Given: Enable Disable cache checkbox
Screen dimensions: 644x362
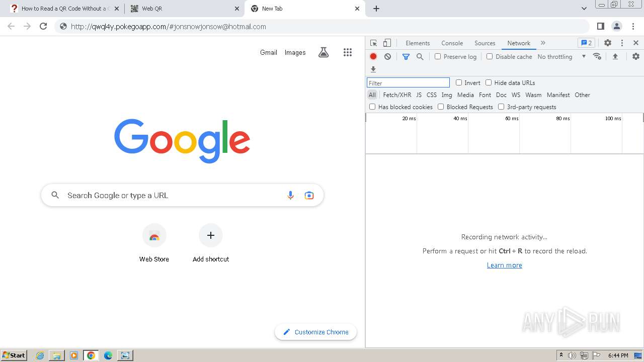Looking at the screenshot, I should (x=490, y=56).
